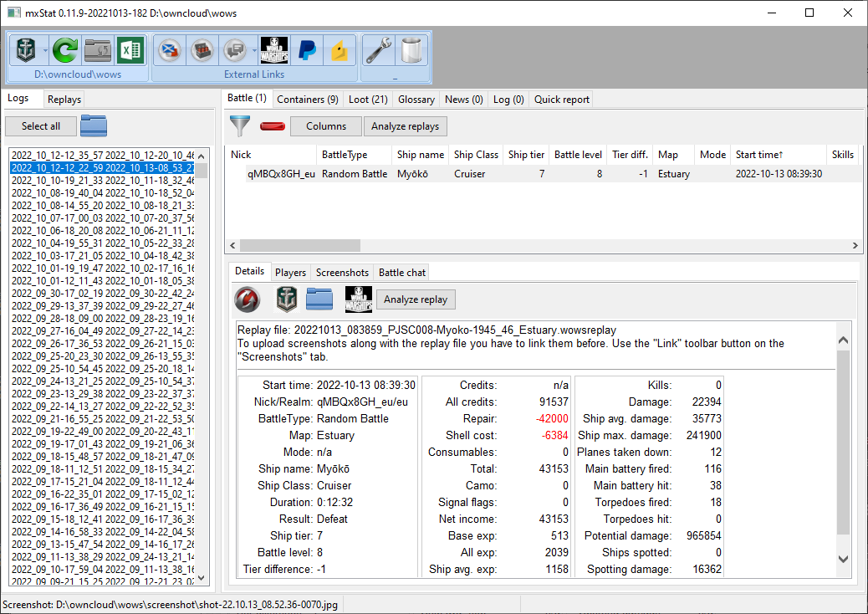868x614 pixels.
Task: Click the round red crates icon
Action: 202,50
